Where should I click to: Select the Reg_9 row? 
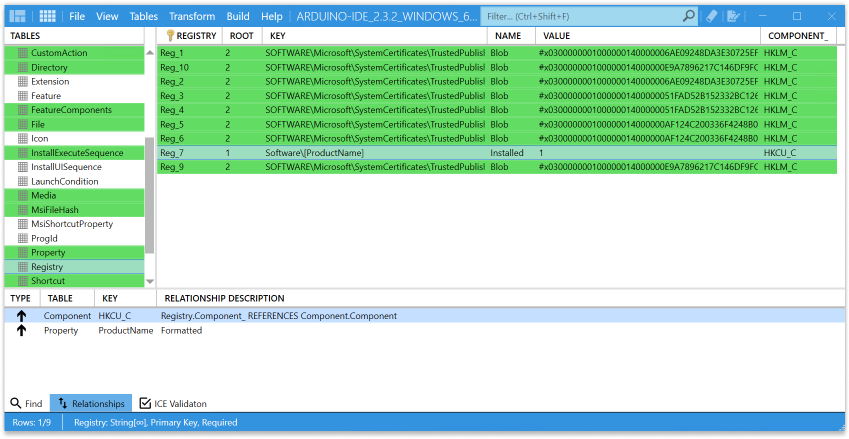(497, 167)
